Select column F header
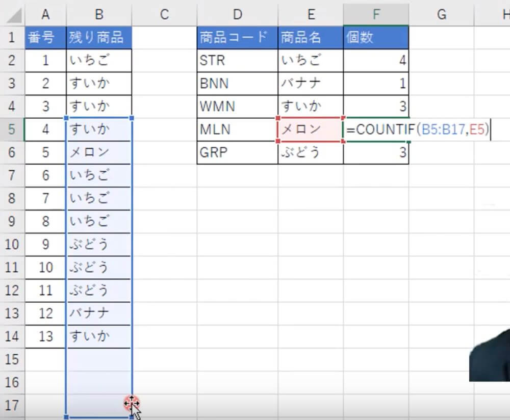This screenshot has height=420, width=510. pyautogui.click(x=376, y=14)
